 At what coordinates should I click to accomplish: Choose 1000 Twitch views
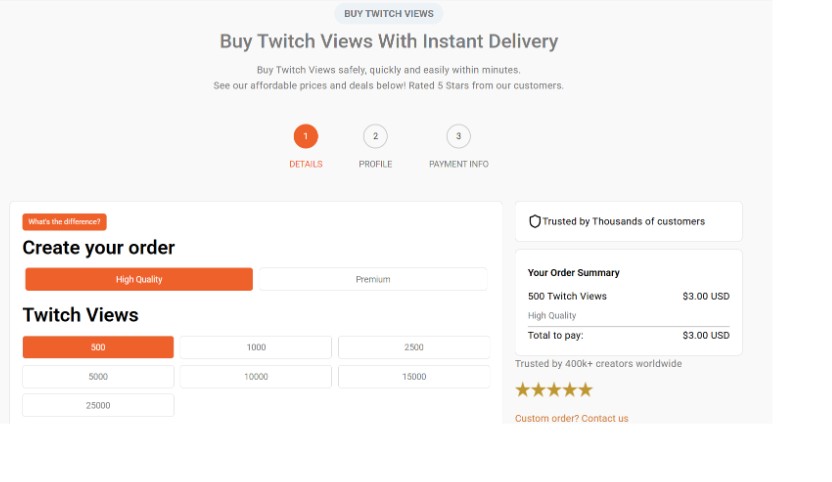(x=256, y=347)
